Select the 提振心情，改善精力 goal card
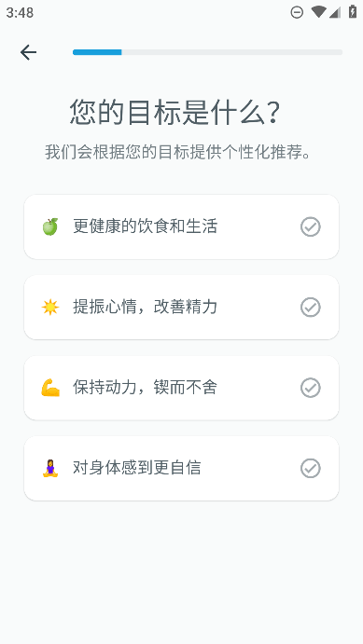This screenshot has width=363, height=644. coord(181,308)
